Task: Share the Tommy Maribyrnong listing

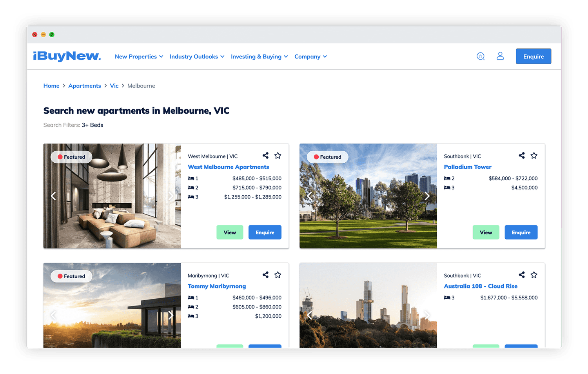Action: point(265,275)
